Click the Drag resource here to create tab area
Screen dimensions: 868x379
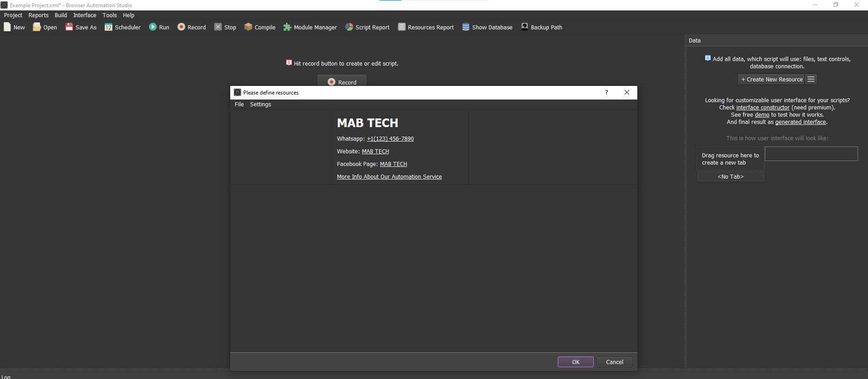point(730,159)
